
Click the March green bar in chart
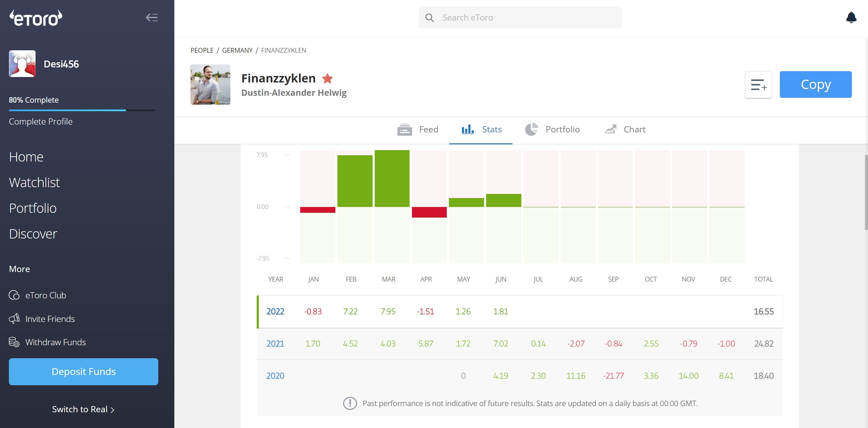(392, 179)
